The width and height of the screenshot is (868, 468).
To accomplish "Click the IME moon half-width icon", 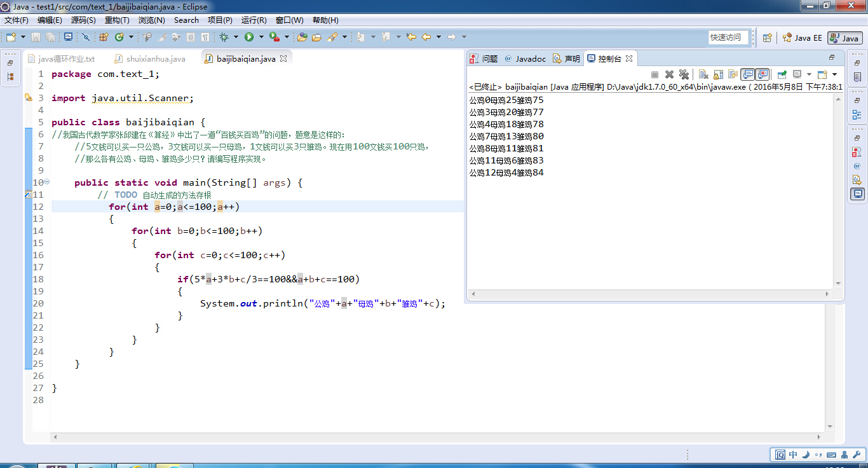I will [805, 455].
